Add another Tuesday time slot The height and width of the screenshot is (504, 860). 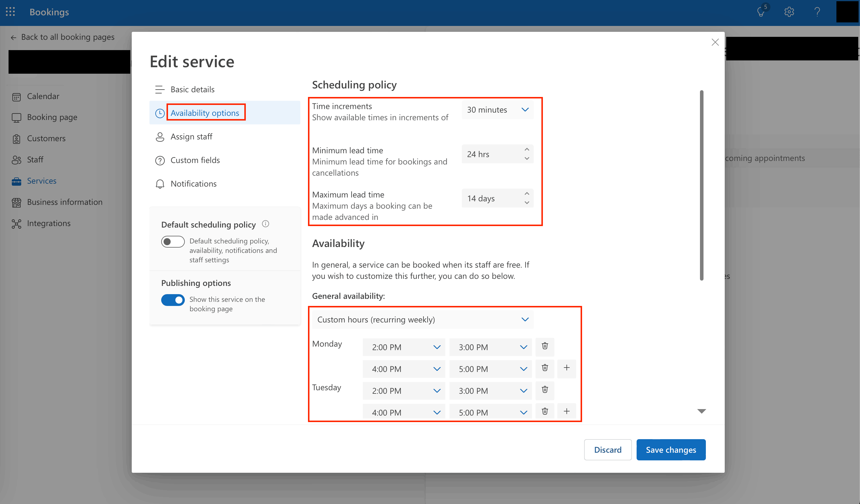[566, 411]
